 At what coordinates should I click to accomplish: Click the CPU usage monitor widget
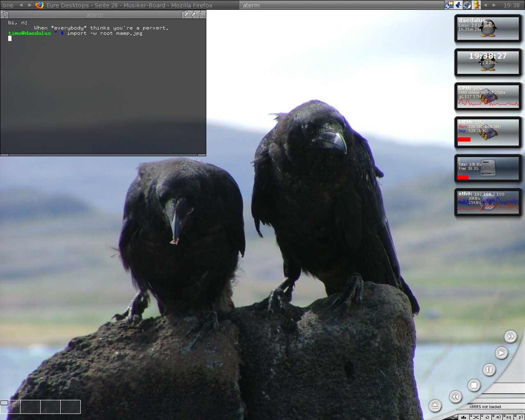click(x=488, y=97)
